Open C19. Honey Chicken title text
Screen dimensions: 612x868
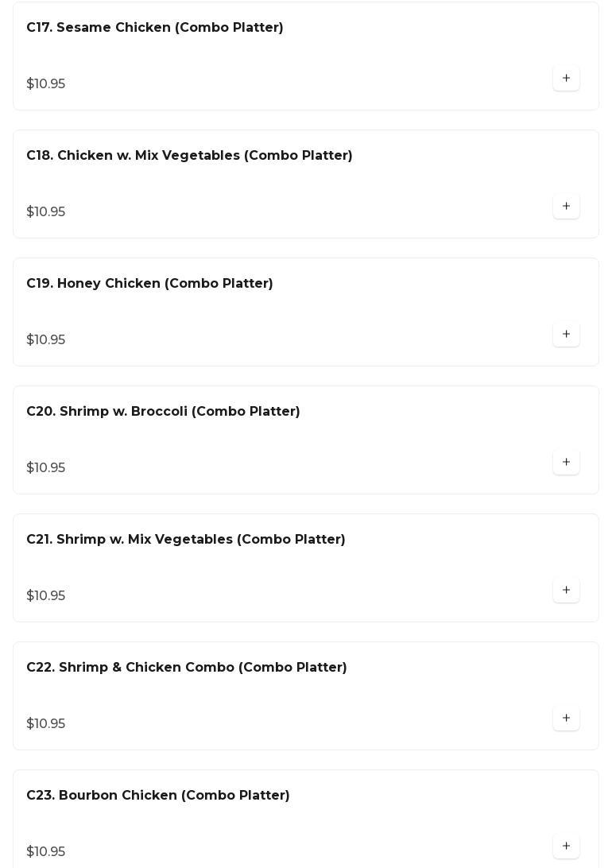pyautogui.click(x=149, y=284)
